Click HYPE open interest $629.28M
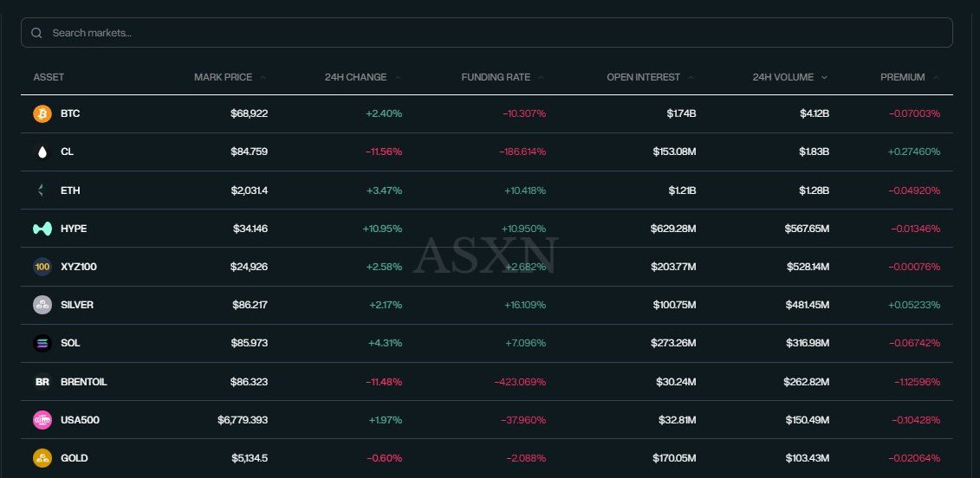 (x=673, y=229)
